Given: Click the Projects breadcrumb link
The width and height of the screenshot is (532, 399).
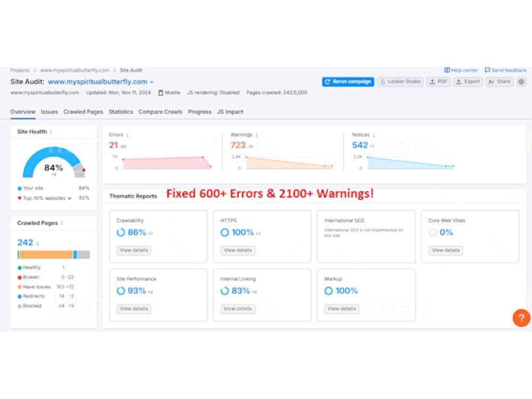Looking at the screenshot, I should pyautogui.click(x=20, y=70).
